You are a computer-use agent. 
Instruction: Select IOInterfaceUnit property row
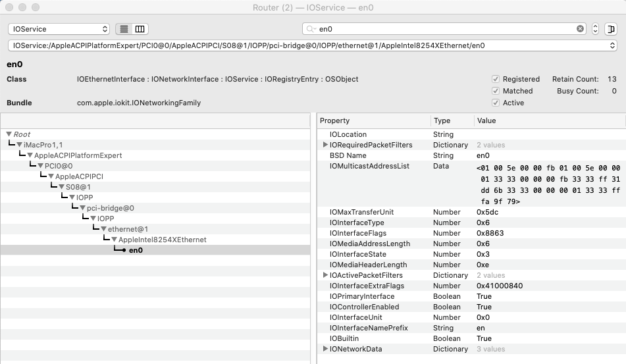pos(471,317)
